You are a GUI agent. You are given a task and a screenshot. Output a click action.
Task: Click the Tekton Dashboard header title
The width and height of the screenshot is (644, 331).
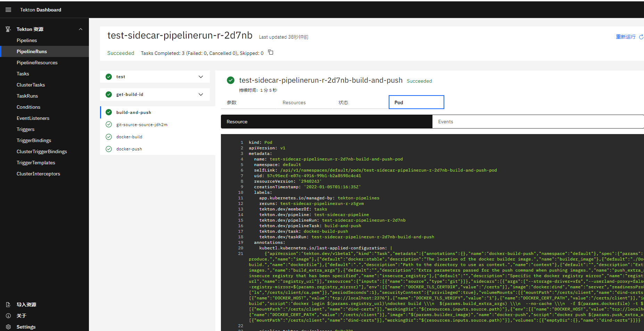[41, 10]
